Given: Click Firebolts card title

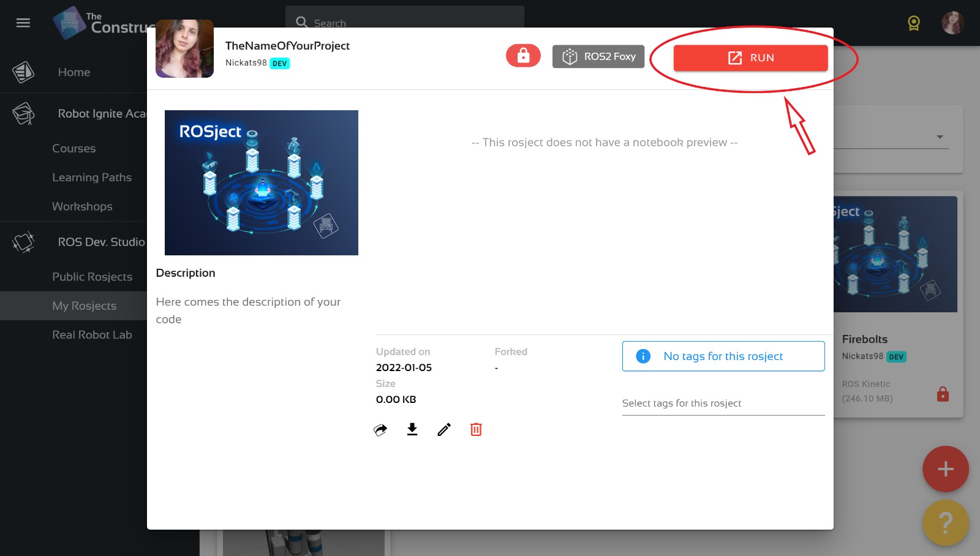Looking at the screenshot, I should pos(865,339).
